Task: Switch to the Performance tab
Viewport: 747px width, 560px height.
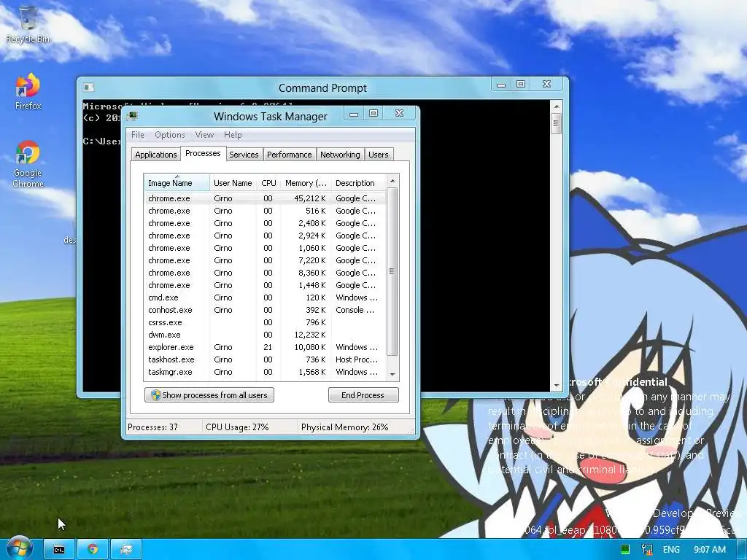Action: pos(289,155)
